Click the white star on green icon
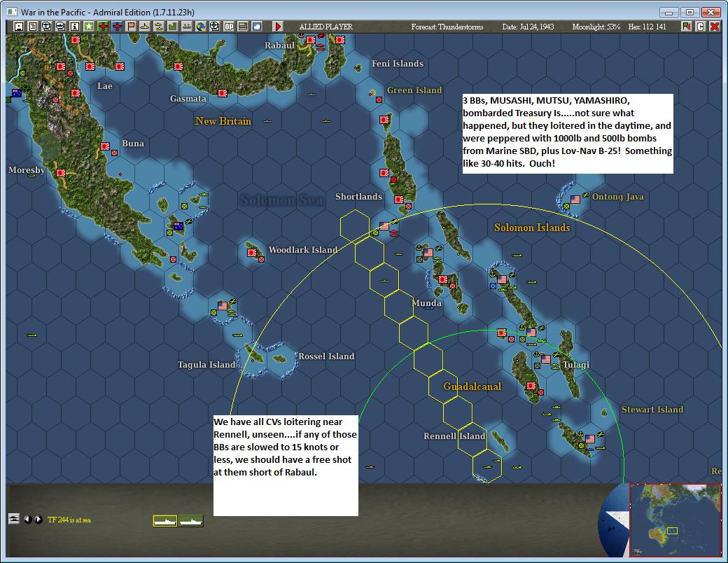This screenshot has height=563, width=728. tap(89, 27)
